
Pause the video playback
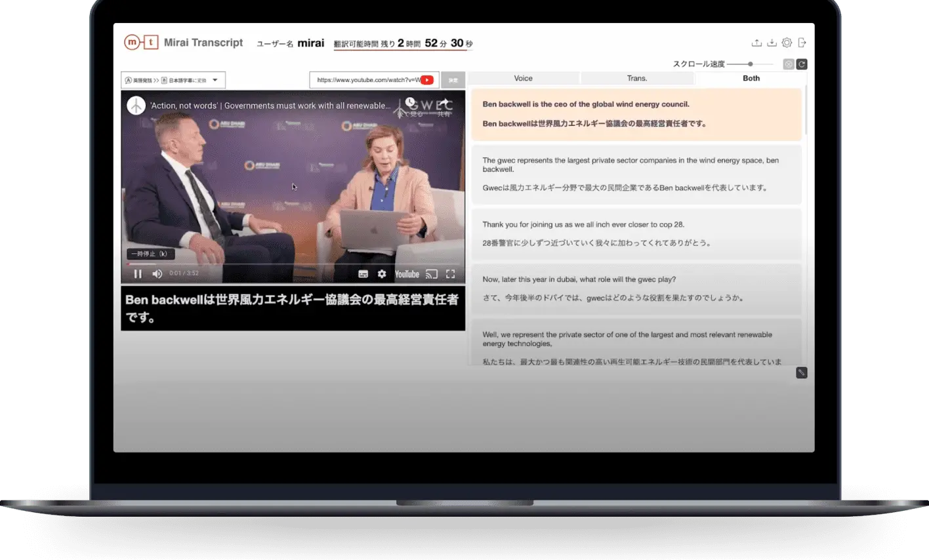(138, 274)
